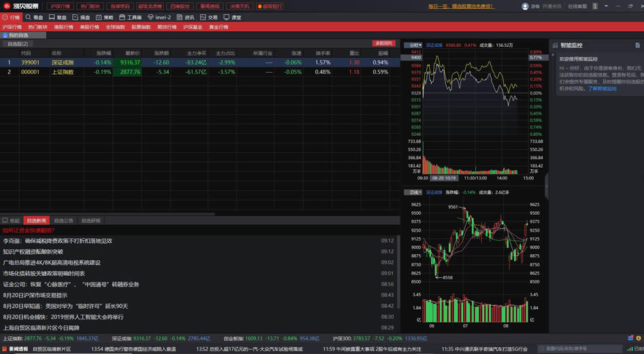Viewport: 644px width, 354px height.
Task: Click the guest user avatar icon
Action: point(525,6)
